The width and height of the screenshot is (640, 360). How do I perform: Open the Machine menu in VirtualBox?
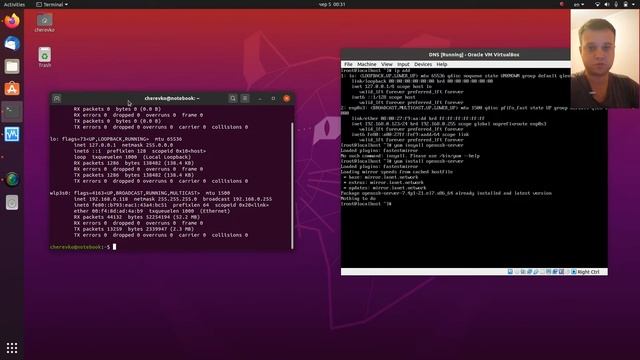pos(367,64)
